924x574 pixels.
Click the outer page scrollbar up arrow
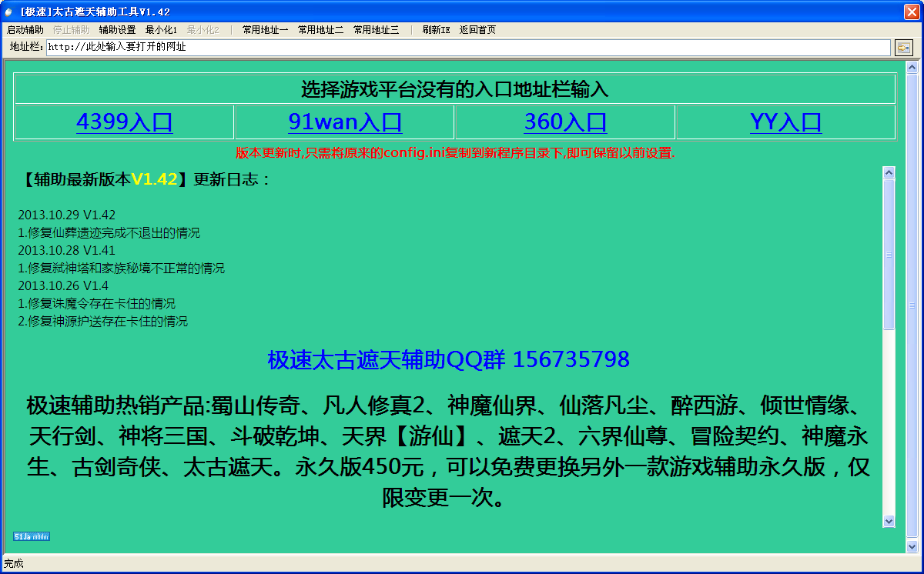pos(912,68)
